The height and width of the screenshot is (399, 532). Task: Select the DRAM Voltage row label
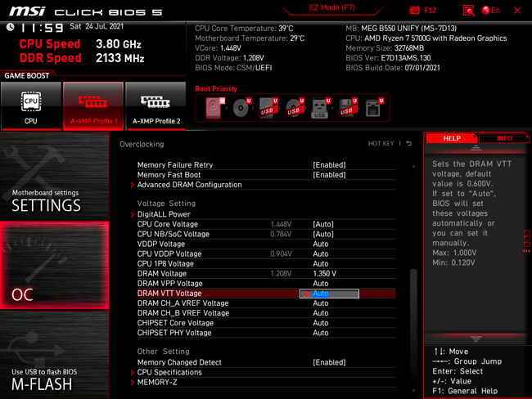(x=162, y=274)
